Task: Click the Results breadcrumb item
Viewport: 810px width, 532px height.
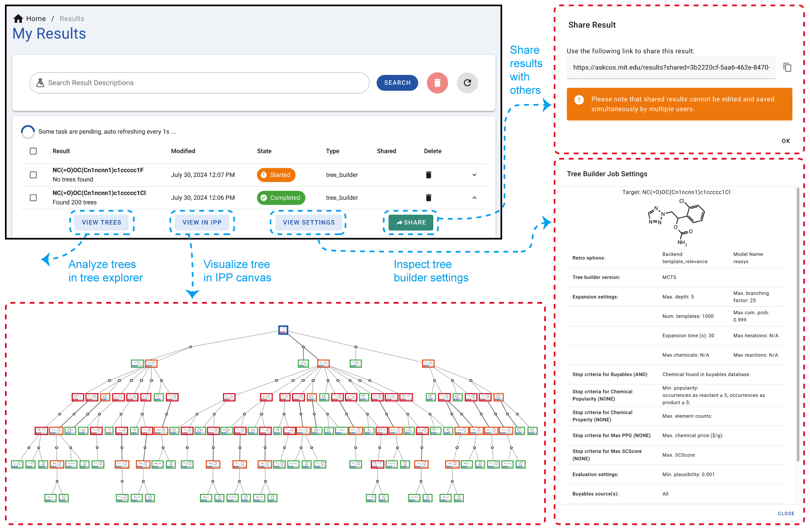Action: pyautogui.click(x=72, y=19)
